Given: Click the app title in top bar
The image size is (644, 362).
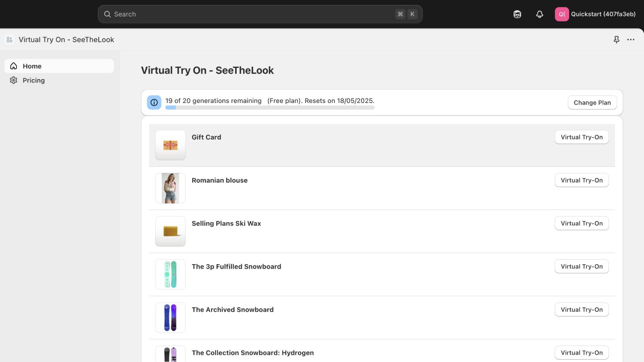Looking at the screenshot, I should (66, 39).
